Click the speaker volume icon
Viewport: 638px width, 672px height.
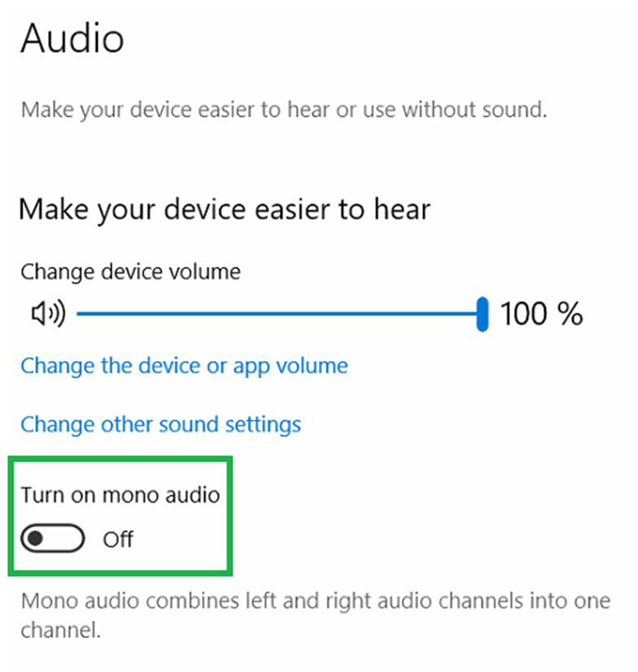tap(47, 314)
